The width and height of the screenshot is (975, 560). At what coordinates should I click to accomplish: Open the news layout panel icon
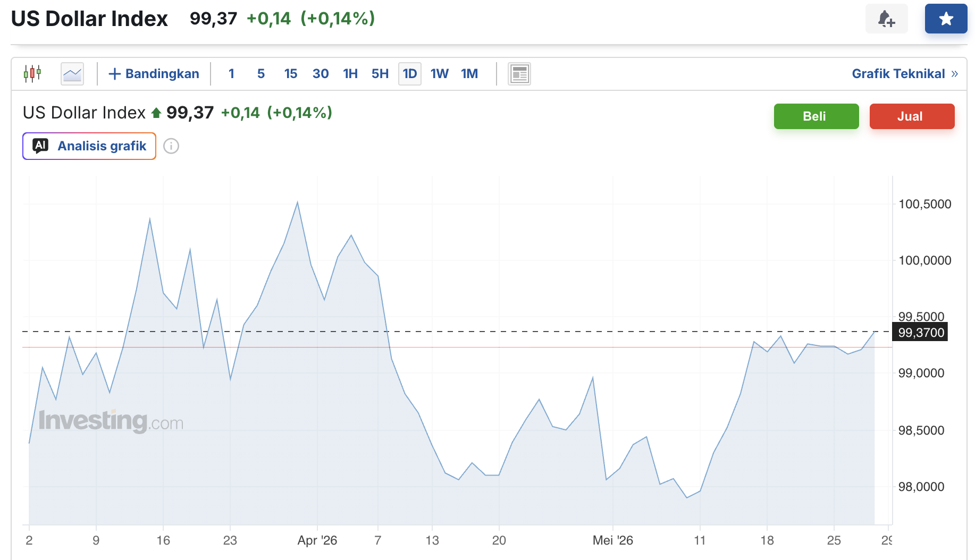tap(519, 73)
